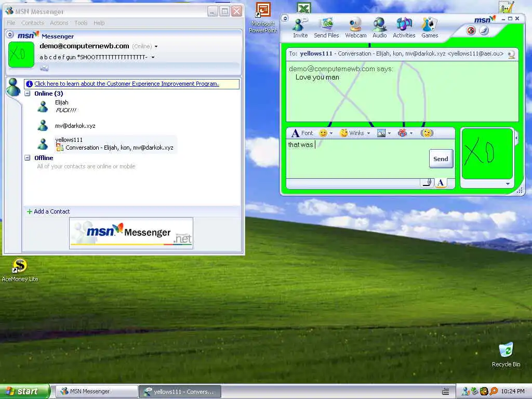The height and width of the screenshot is (399, 532).
Task: Click yellows111 contact buddy icon
Action: [43, 144]
